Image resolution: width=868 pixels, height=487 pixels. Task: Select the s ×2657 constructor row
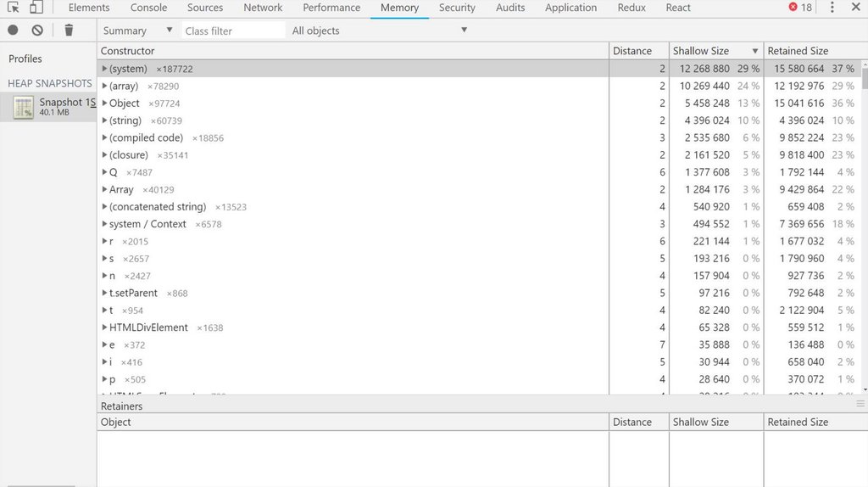(x=480, y=258)
